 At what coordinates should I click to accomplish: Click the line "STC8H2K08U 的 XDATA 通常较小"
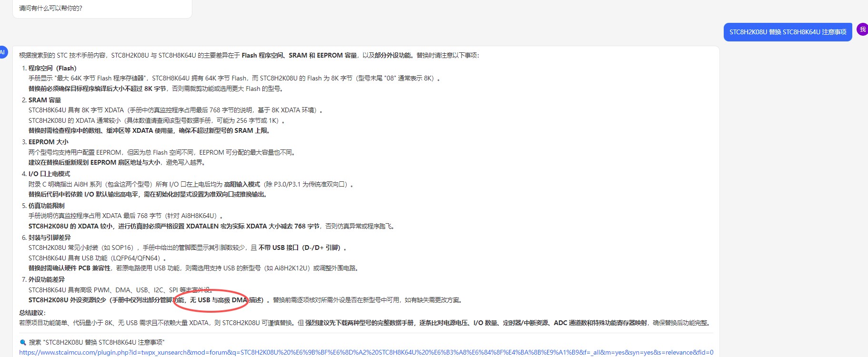pyautogui.click(x=157, y=120)
